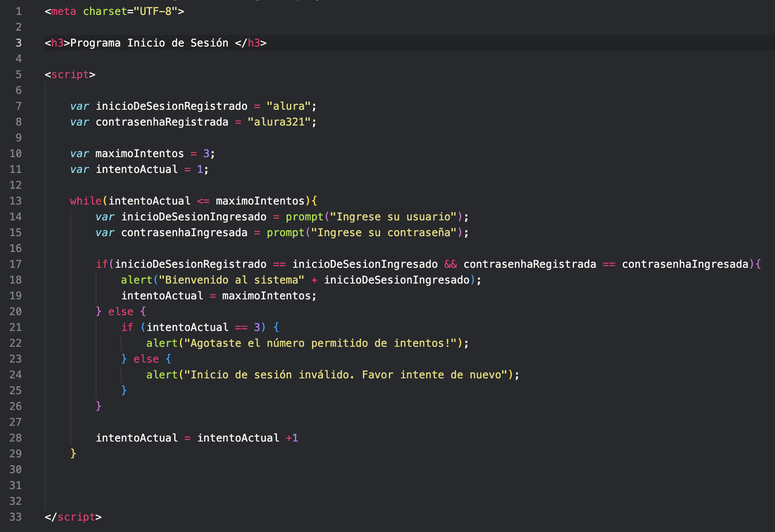The height and width of the screenshot is (532, 775).
Task: Click line number 33 in the gutter
Action: (x=15, y=517)
